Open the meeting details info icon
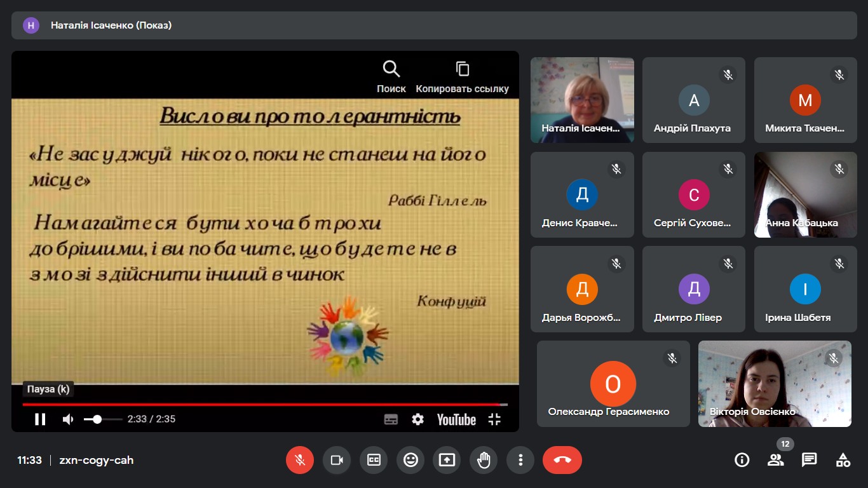 coord(742,460)
